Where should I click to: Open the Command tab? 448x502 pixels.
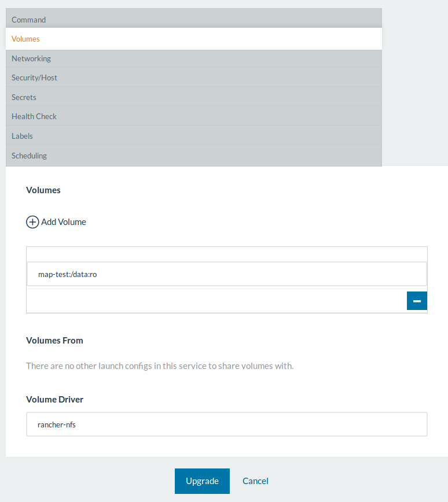193,19
